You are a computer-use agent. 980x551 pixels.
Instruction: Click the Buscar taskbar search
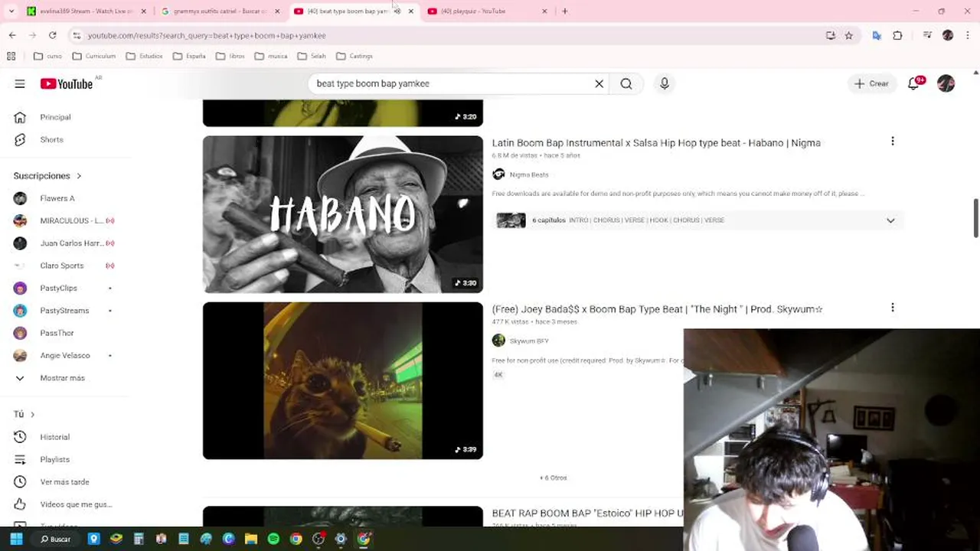point(55,539)
